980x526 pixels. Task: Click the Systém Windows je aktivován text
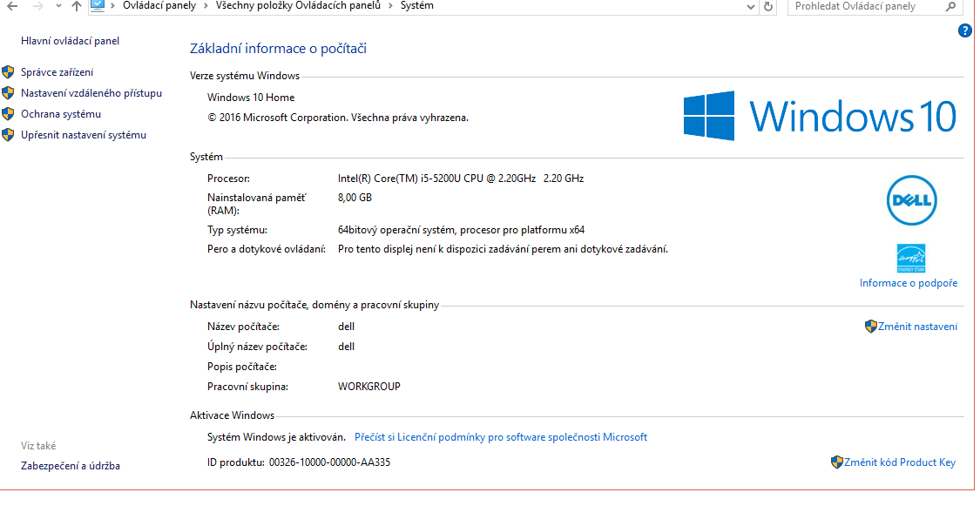point(276,437)
